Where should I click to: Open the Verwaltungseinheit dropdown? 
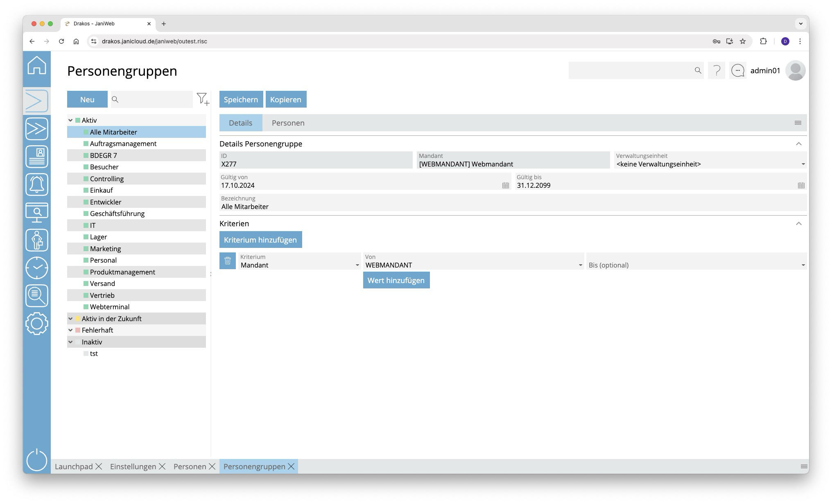[803, 164]
